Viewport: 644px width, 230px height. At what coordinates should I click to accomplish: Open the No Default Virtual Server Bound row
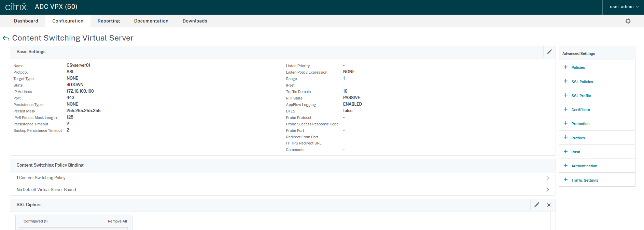pos(283,190)
